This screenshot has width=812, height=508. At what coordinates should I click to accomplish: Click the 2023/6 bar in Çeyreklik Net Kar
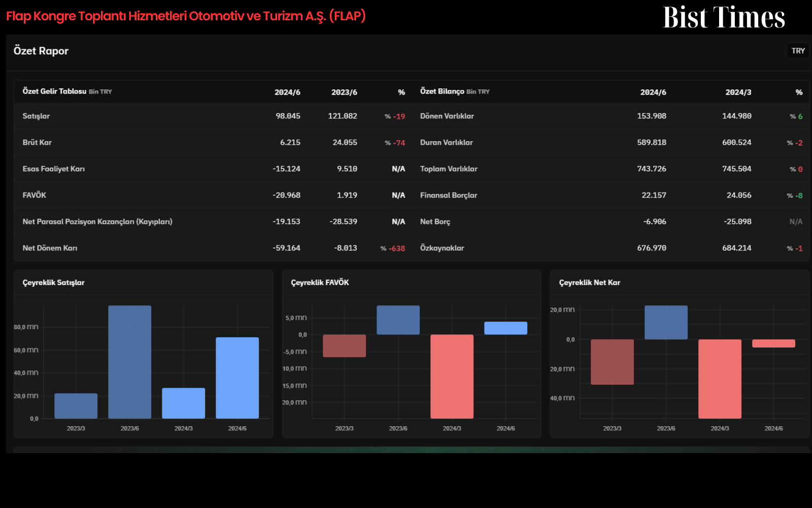666,323
